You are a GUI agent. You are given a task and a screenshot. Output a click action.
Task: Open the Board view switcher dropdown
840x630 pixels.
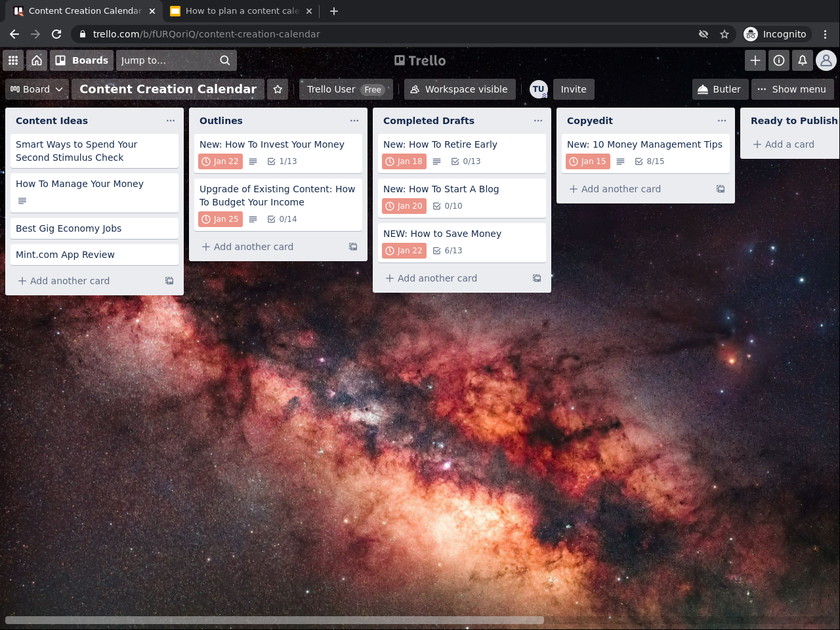(37, 89)
